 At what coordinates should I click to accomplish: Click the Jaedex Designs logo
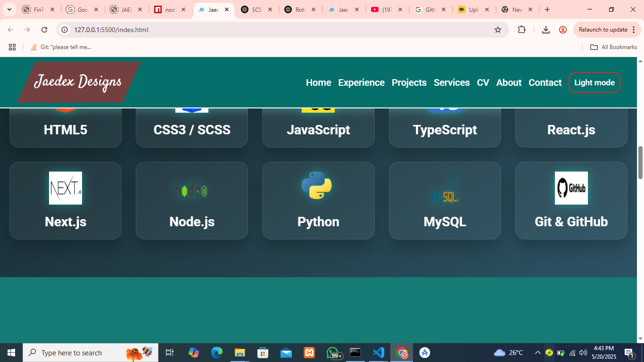pyautogui.click(x=79, y=82)
